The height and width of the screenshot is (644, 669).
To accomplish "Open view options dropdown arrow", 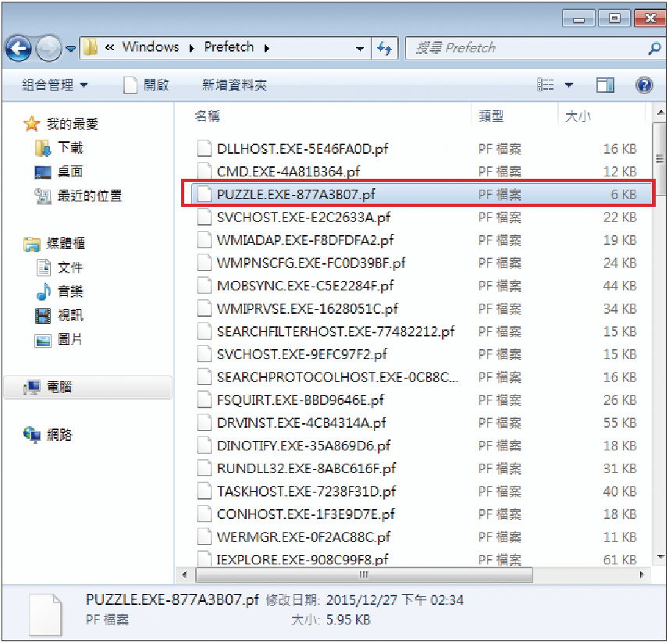I will coord(569,85).
